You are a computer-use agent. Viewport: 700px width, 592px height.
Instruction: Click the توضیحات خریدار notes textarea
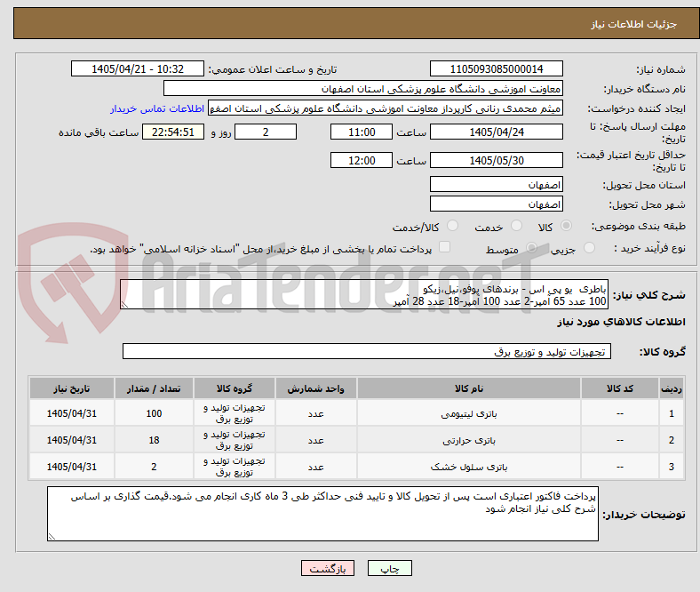click(x=322, y=514)
